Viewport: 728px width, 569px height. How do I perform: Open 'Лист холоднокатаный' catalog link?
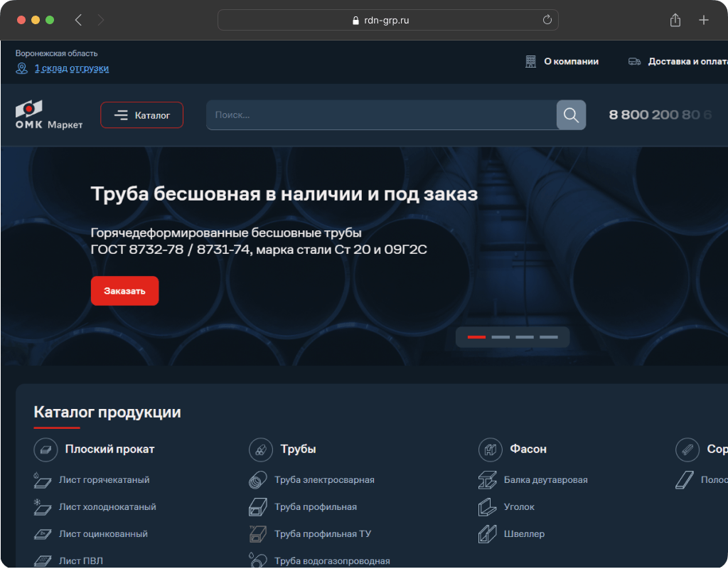click(107, 506)
